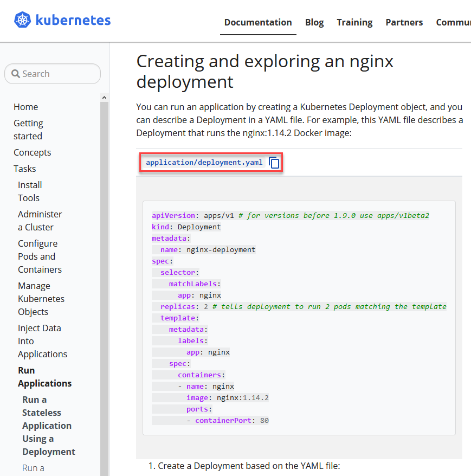471x476 pixels.
Task: Click the step 'Create a Deployment based on the YAML file:'
Action: (249, 466)
